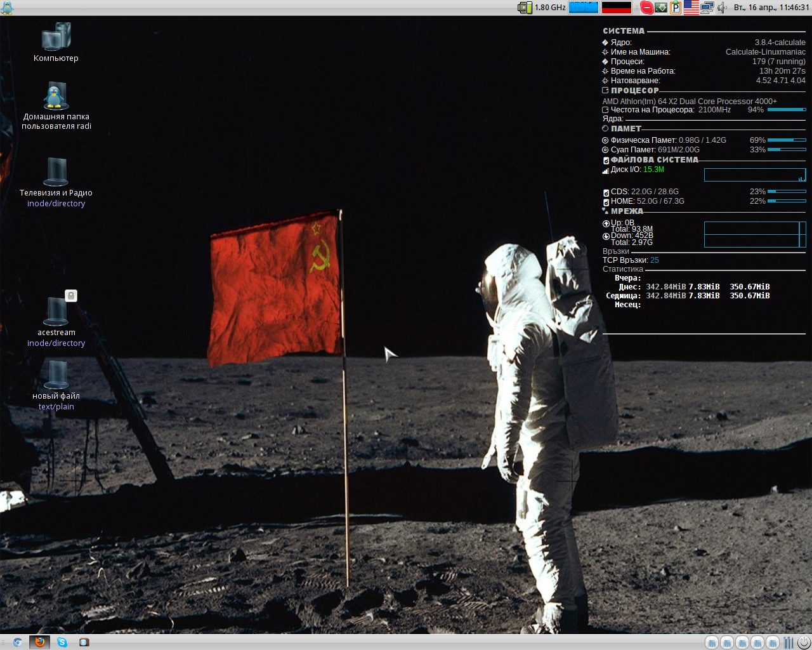Click the ФАЙЛОВА СИСТЕМА section header
The image size is (812, 650).
tap(655, 160)
